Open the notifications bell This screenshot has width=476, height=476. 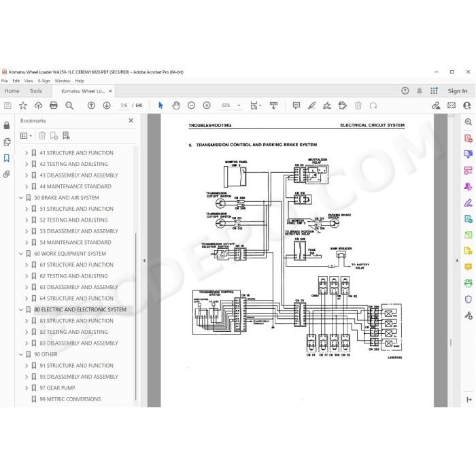click(x=420, y=90)
